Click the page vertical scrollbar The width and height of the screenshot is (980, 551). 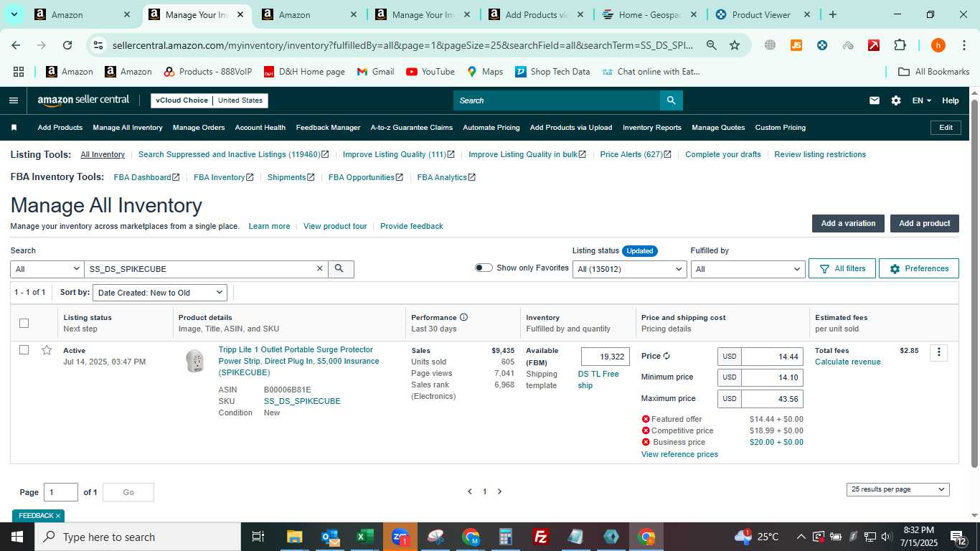pos(974,283)
